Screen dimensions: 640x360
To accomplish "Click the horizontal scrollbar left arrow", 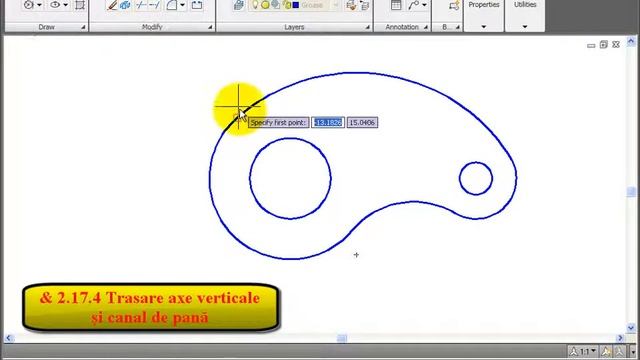I will pyautogui.click(x=9, y=338).
